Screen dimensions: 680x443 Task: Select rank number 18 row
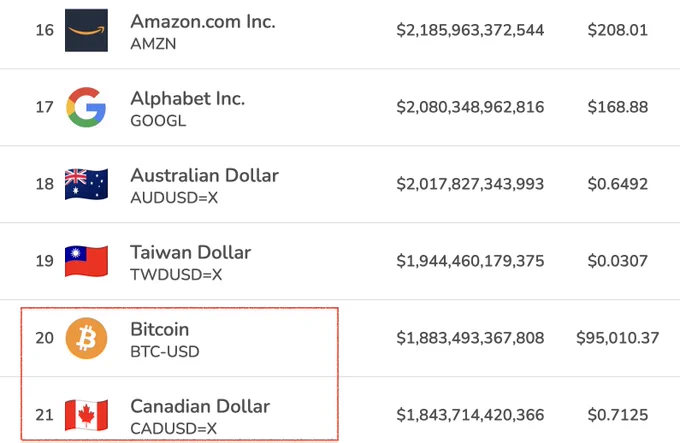coord(340,184)
